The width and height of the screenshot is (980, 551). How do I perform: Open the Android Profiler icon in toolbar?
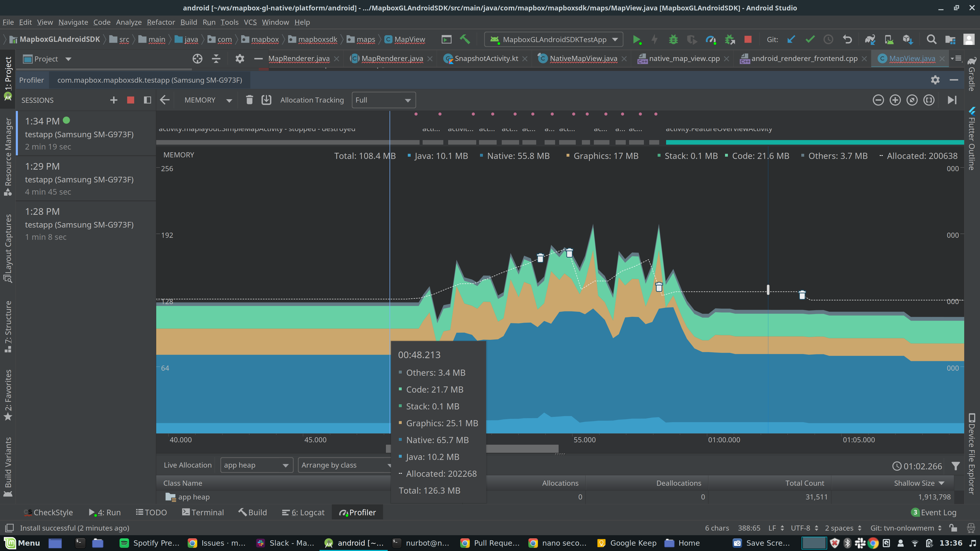point(711,39)
